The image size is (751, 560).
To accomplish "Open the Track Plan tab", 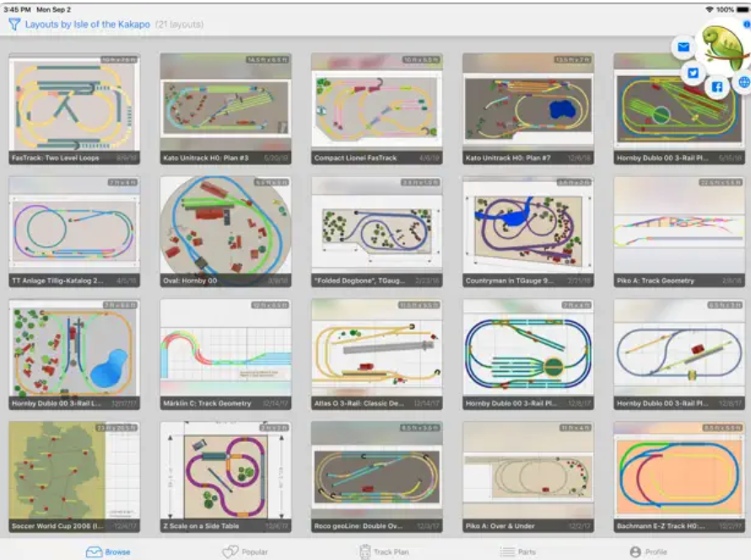I will click(384, 552).
